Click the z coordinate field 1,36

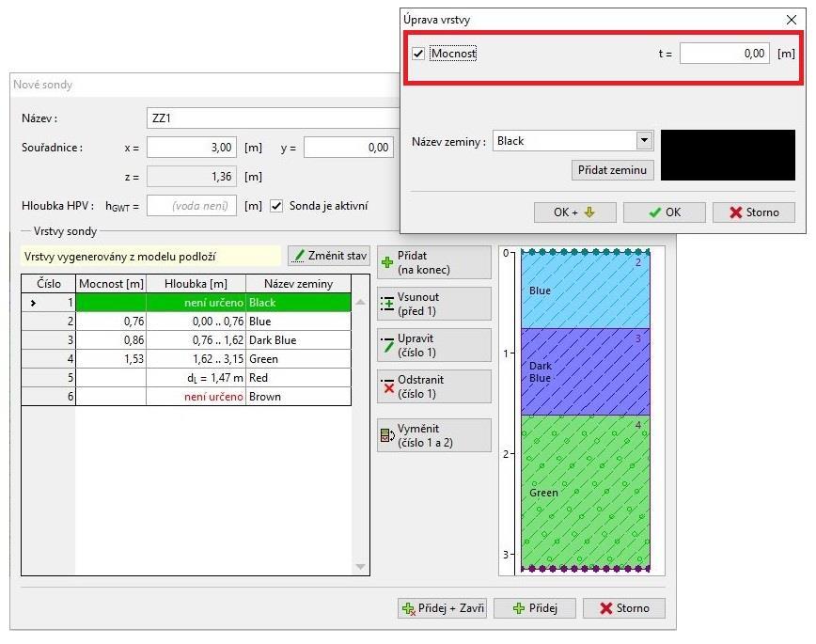[x=192, y=177]
